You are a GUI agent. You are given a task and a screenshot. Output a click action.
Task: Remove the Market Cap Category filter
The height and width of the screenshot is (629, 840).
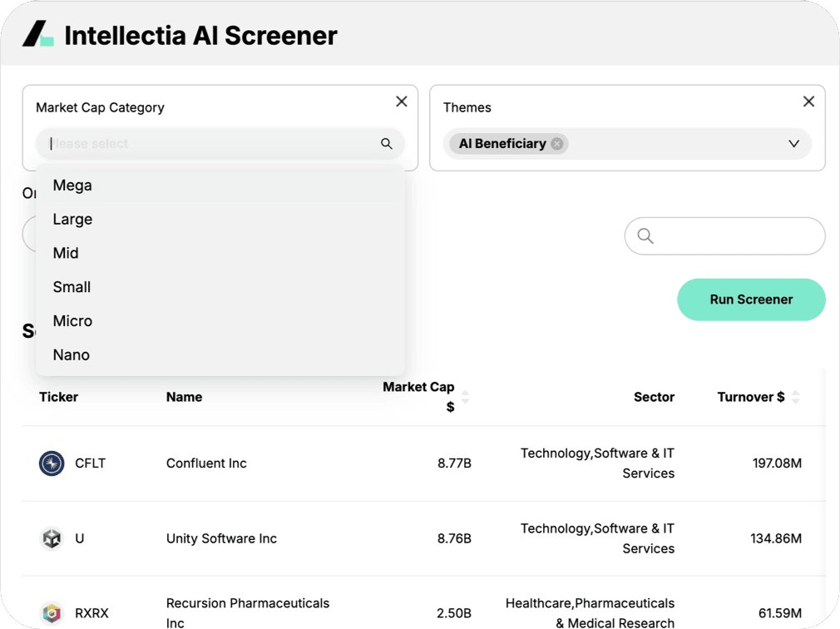tap(401, 102)
